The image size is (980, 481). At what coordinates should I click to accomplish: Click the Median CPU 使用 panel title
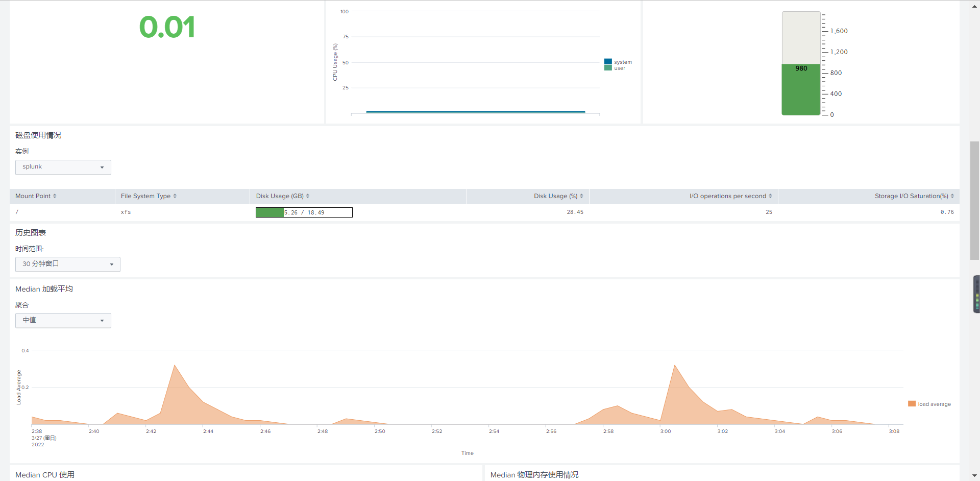45,475
